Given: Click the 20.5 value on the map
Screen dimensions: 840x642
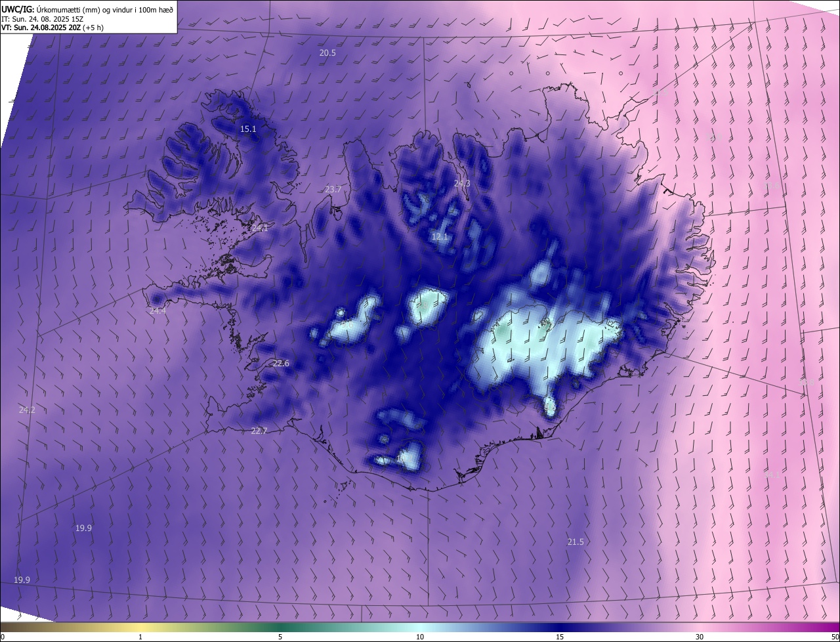Looking at the screenshot, I should coord(327,53).
